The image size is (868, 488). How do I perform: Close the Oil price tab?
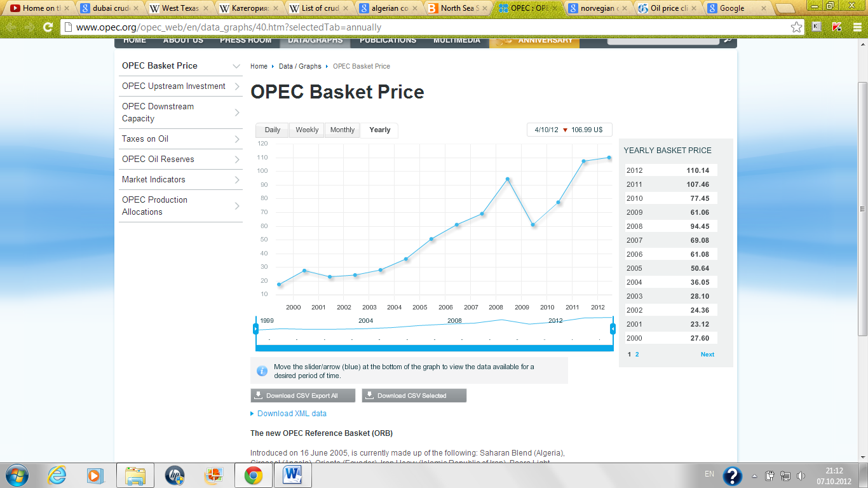(694, 8)
